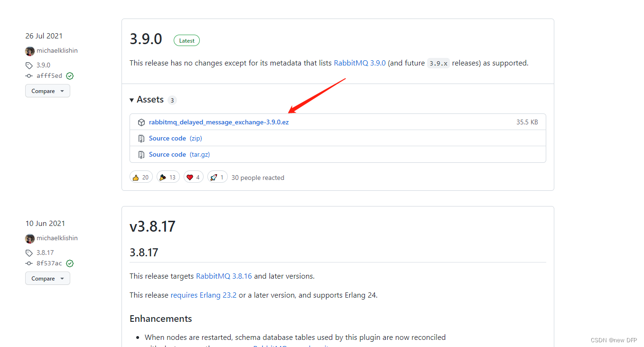The width and height of the screenshot is (644, 347).
Task: Open michaelklishin profile on 3.9.0 release
Action: coord(57,51)
